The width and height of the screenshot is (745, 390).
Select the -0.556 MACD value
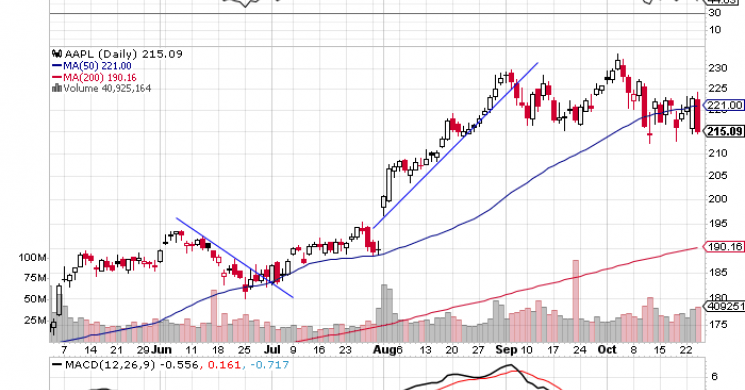[180, 365]
